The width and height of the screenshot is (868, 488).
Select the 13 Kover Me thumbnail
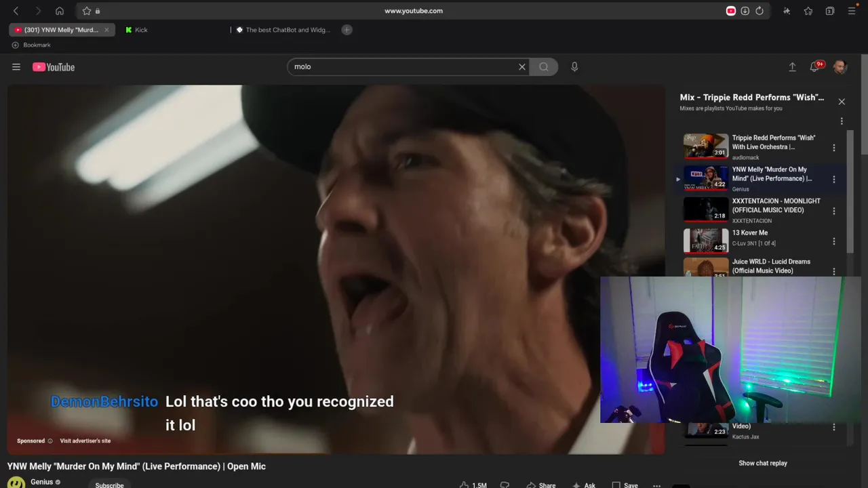pyautogui.click(x=706, y=241)
